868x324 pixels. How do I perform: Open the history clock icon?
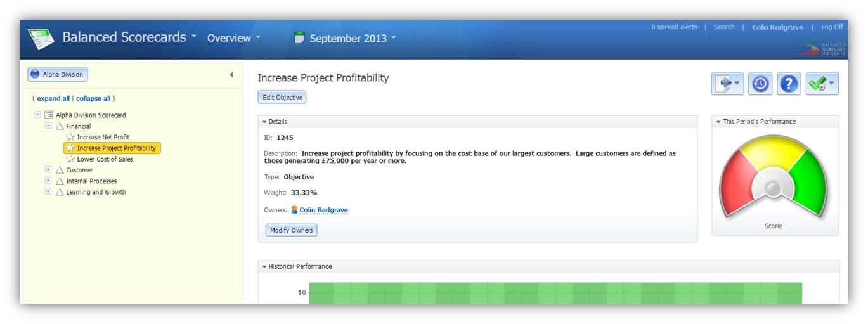760,84
